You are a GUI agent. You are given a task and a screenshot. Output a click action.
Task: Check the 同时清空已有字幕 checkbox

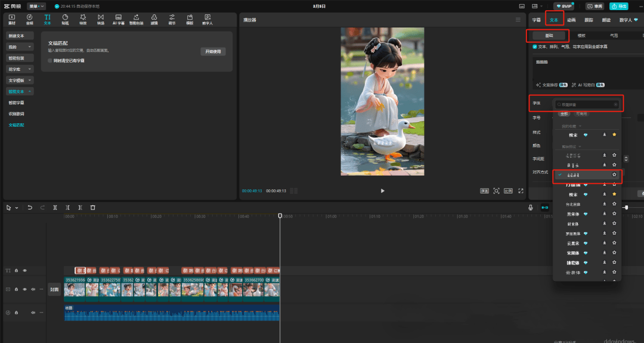coord(50,61)
